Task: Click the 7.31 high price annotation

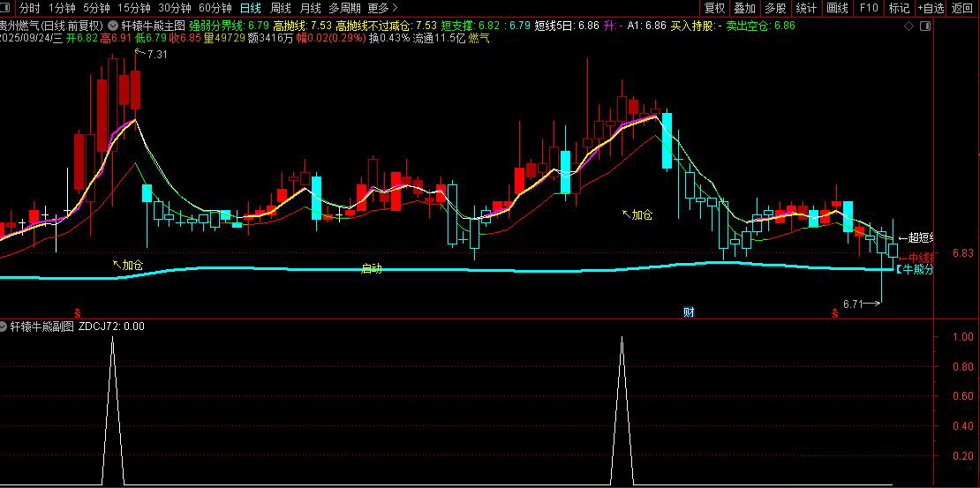Action: [157, 55]
